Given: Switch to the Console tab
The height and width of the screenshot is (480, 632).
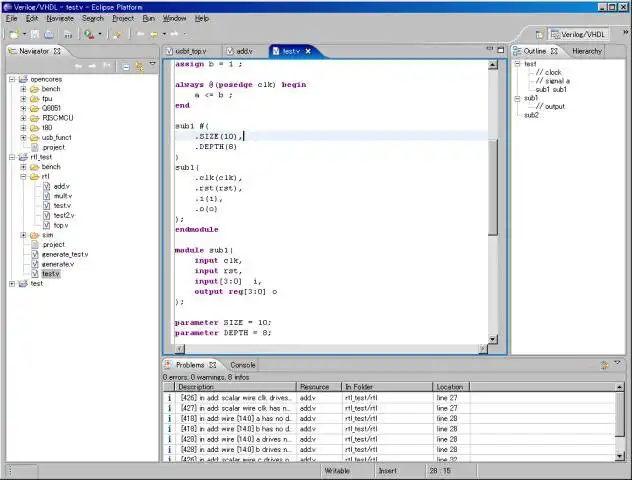Looking at the screenshot, I should [243, 365].
